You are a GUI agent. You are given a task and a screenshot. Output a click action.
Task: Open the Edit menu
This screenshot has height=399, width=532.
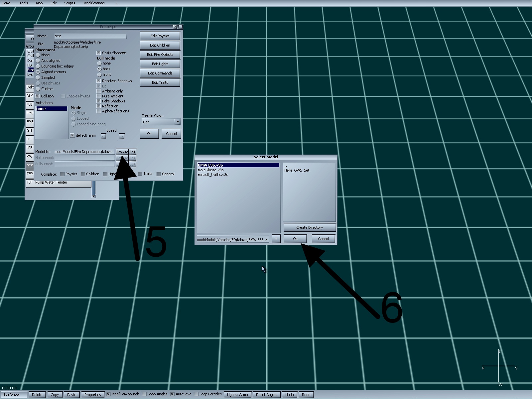click(x=54, y=3)
